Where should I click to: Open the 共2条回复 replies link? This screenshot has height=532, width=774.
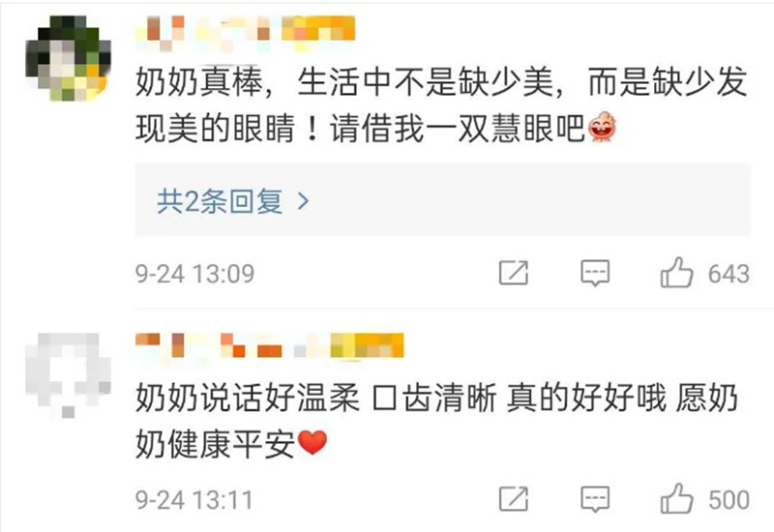click(220, 201)
